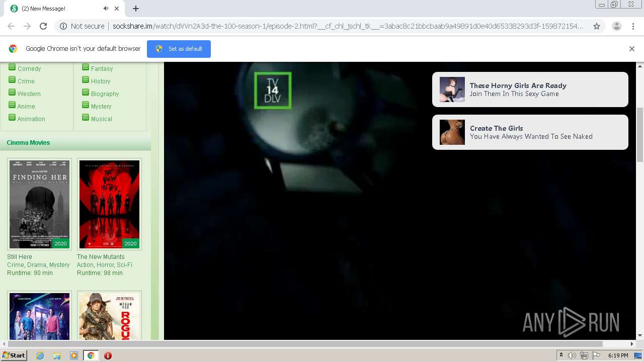644x362 pixels.
Task: Launch Internet Explorer from the taskbar
Action: [40, 355]
